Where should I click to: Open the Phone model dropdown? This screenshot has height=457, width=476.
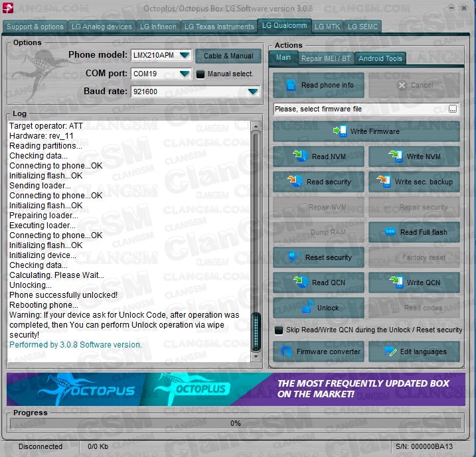tap(185, 55)
